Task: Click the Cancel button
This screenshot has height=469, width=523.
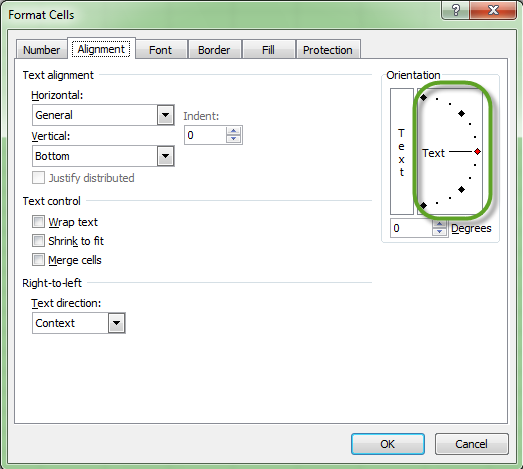Action: click(472, 444)
